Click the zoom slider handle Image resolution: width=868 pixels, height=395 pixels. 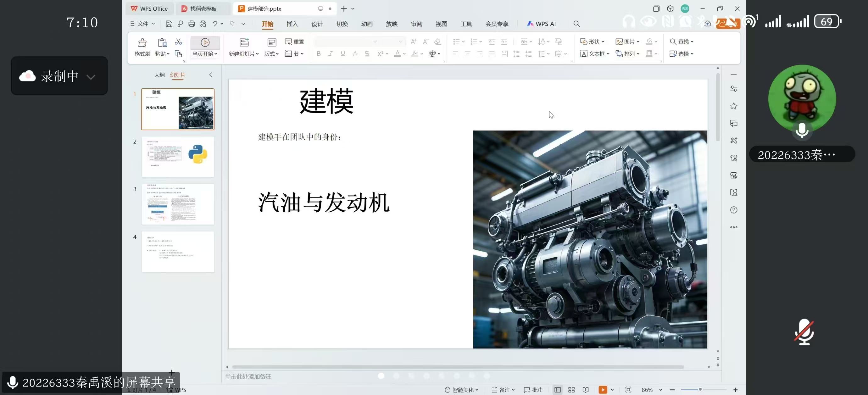(x=700, y=390)
